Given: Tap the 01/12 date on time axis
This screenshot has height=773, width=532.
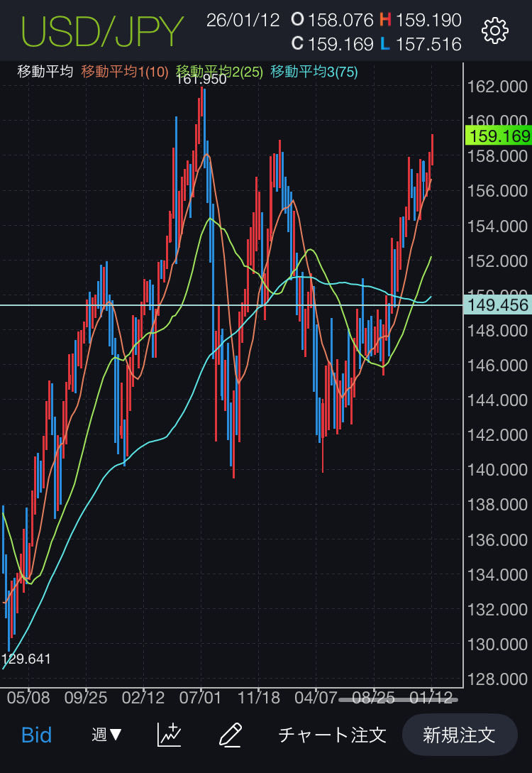Looking at the screenshot, I should 431,697.
